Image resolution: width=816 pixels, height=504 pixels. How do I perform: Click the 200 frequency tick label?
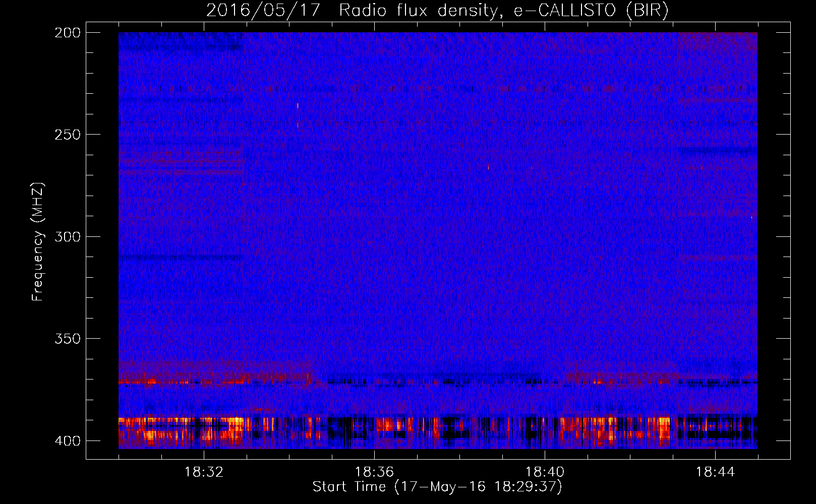tap(67, 32)
